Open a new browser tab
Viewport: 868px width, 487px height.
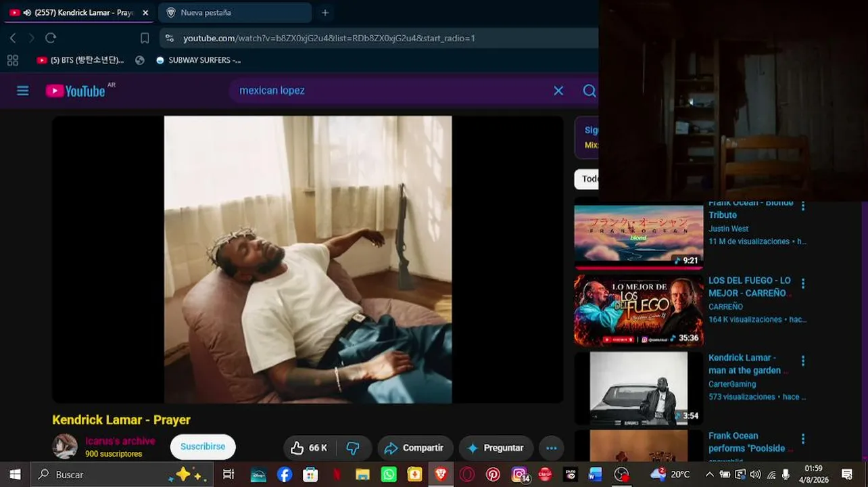pyautogui.click(x=325, y=13)
